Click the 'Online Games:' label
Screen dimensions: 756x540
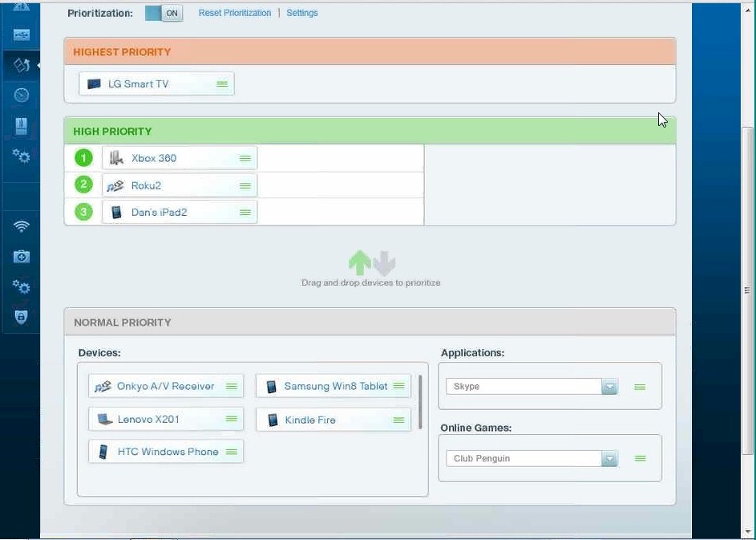point(476,428)
